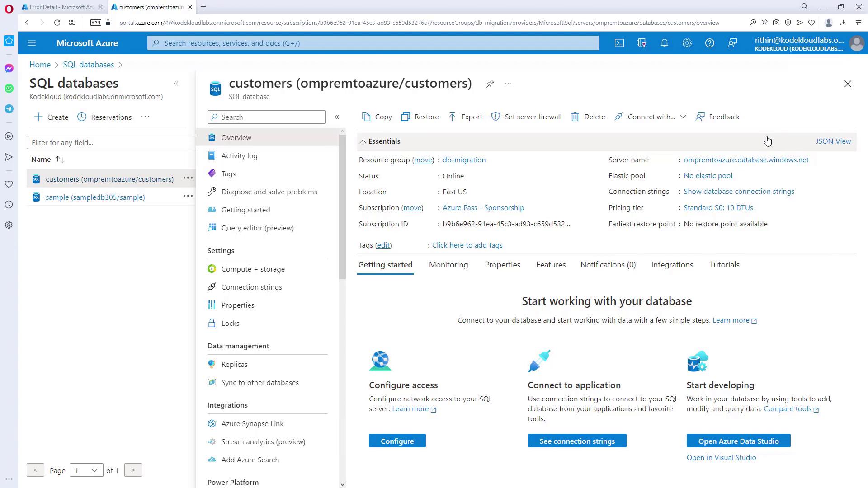Expand the Connect with dropdown
This screenshot has width=868, height=488.
tap(683, 117)
